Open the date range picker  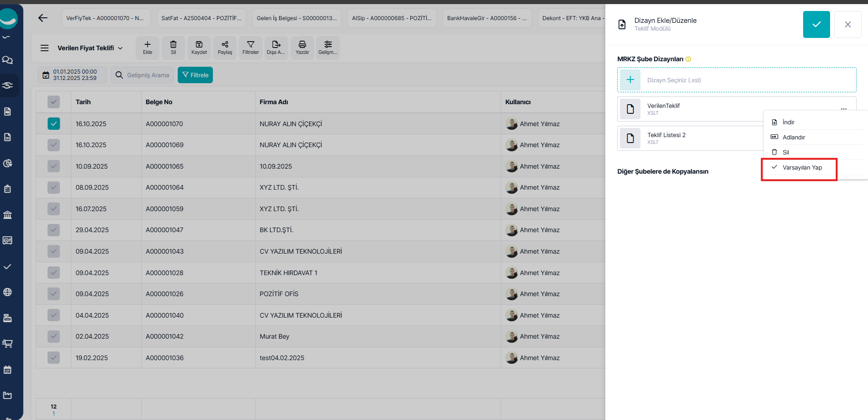[x=72, y=75]
